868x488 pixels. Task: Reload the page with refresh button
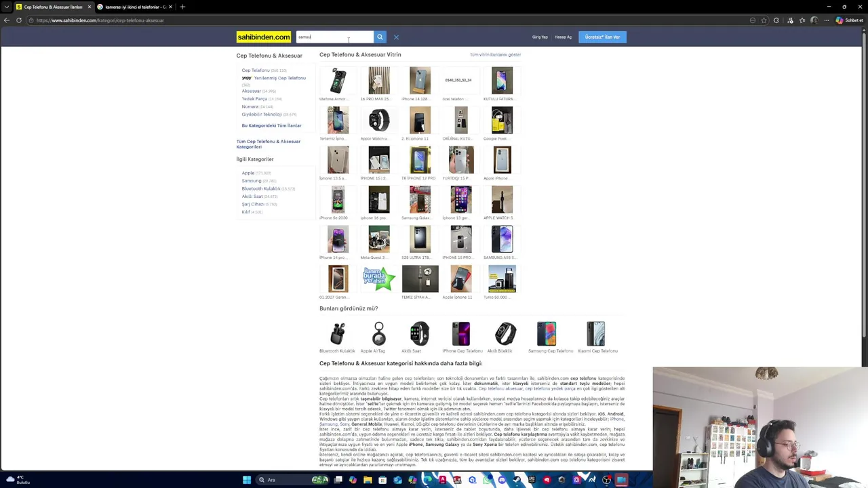pos(19,20)
